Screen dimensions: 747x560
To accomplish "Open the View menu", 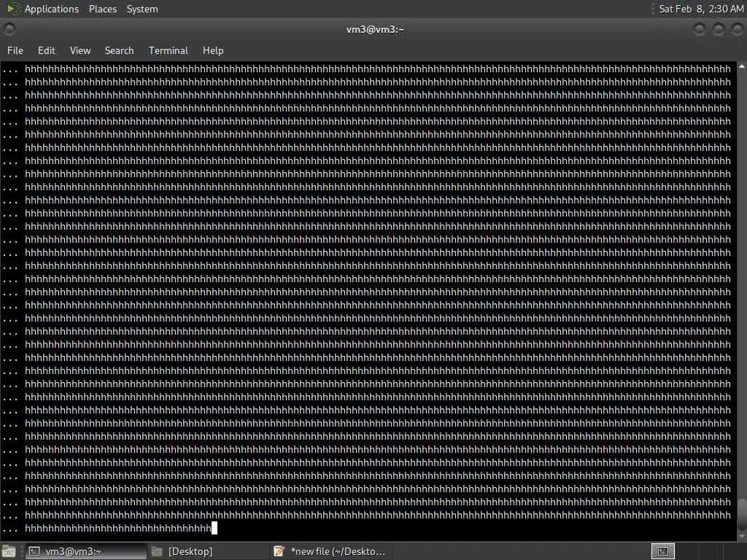I will click(x=80, y=50).
